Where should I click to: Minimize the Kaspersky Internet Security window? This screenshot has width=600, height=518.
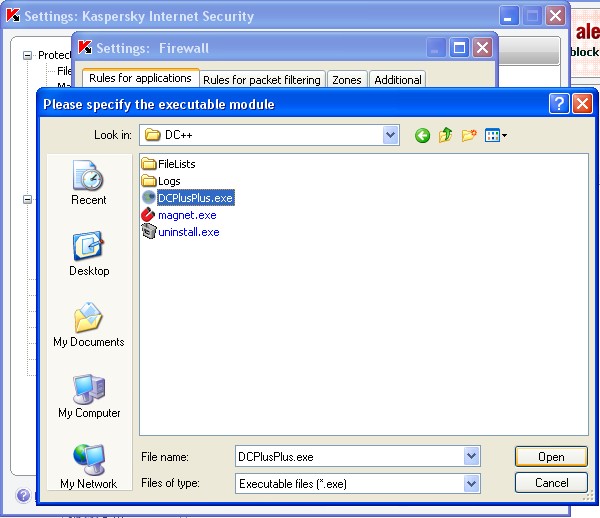point(509,16)
